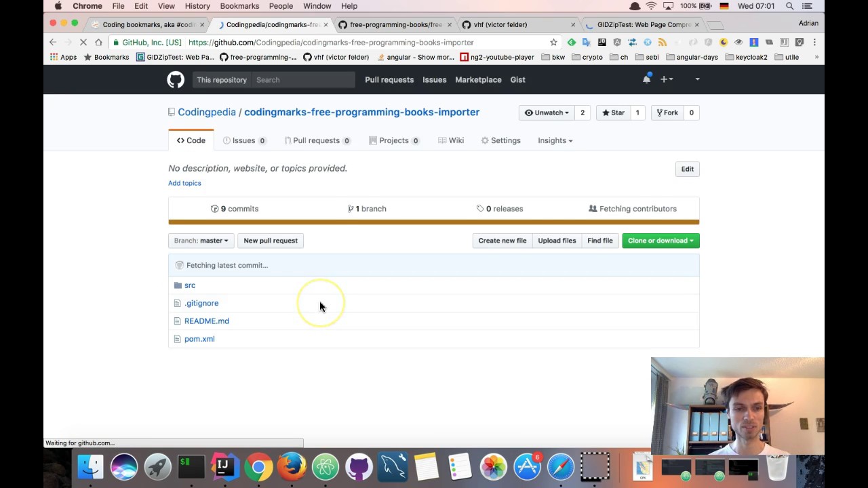Stop page loading with the X button

83,42
